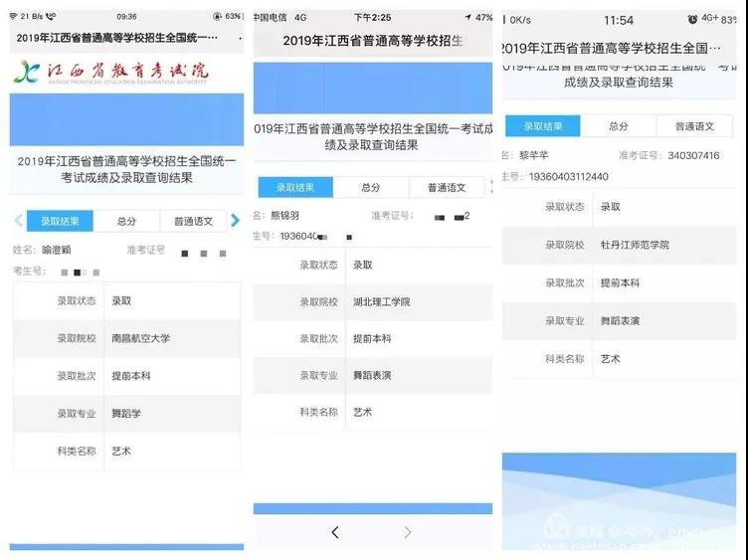
Task: Open 普通语文 tab in left phone screen
Action: click(193, 222)
